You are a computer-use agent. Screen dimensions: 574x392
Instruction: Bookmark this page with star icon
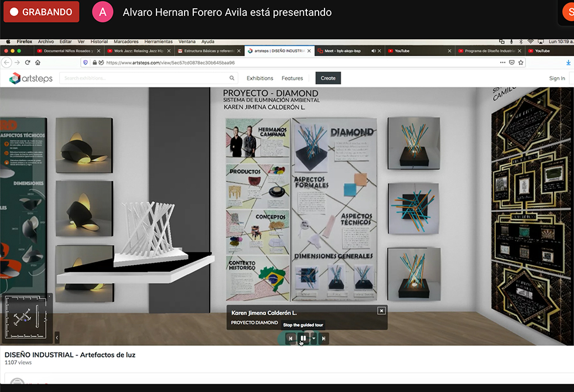521,63
